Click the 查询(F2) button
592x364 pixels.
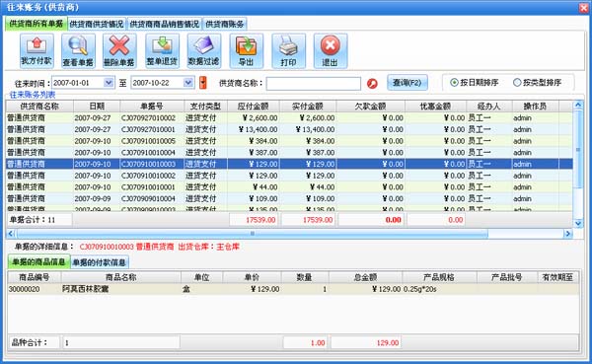click(407, 82)
